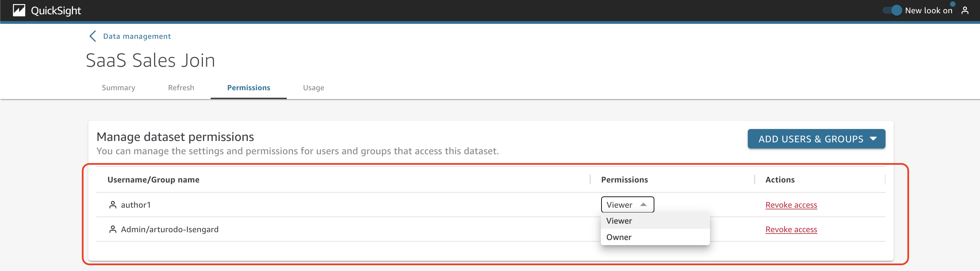
Task: Go back to Data management
Action: (x=137, y=36)
